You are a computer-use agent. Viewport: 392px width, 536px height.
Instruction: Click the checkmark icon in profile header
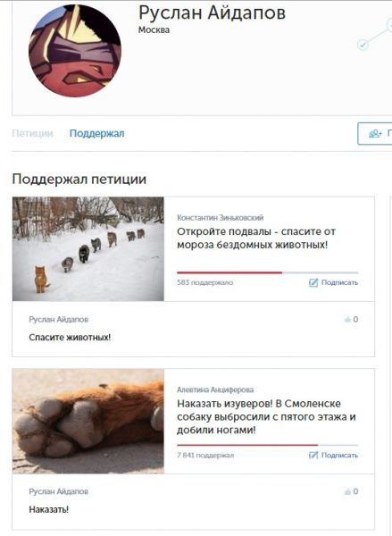coord(363,45)
